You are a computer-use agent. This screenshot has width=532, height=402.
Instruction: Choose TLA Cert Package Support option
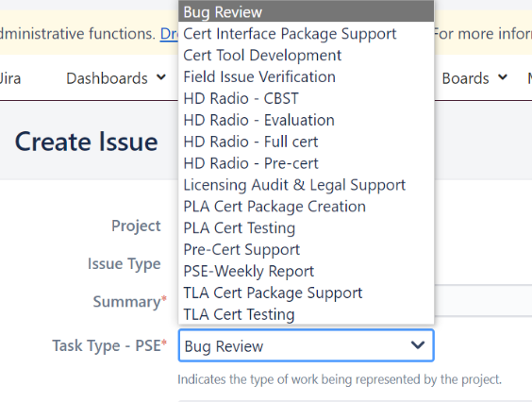[306, 293]
